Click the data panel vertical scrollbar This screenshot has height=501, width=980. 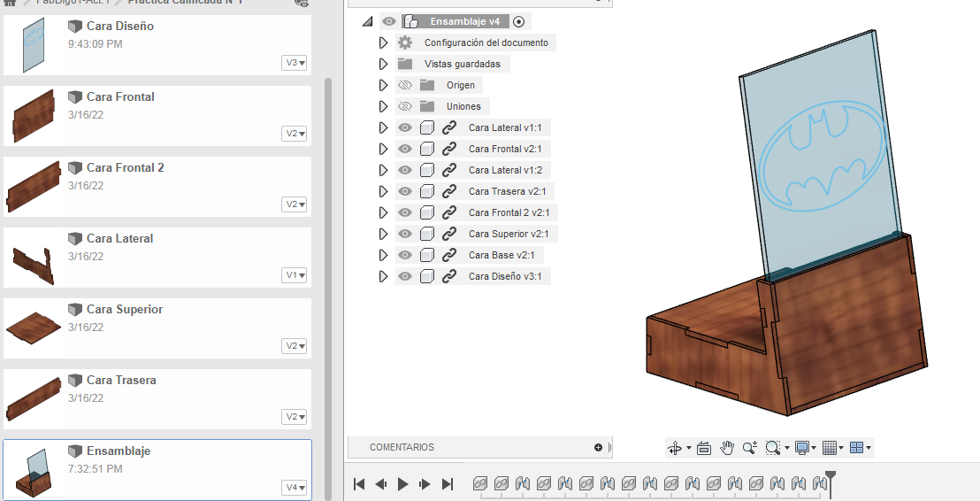328,288
